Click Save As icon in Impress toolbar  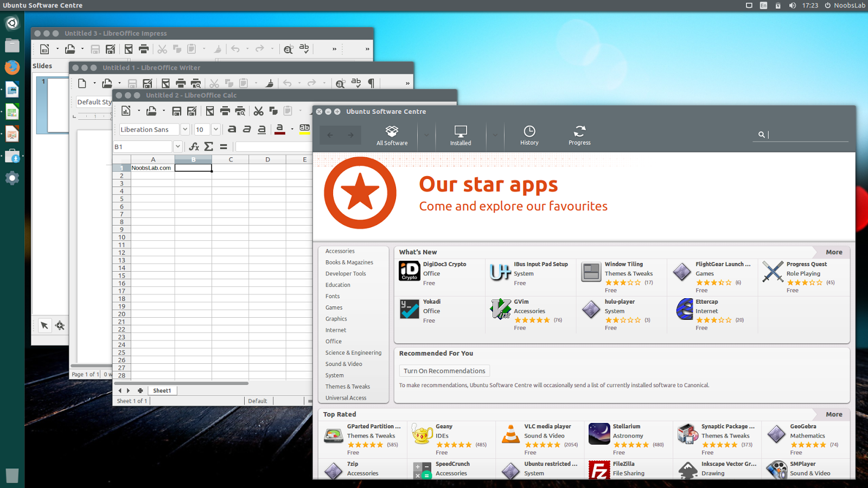[110, 49]
